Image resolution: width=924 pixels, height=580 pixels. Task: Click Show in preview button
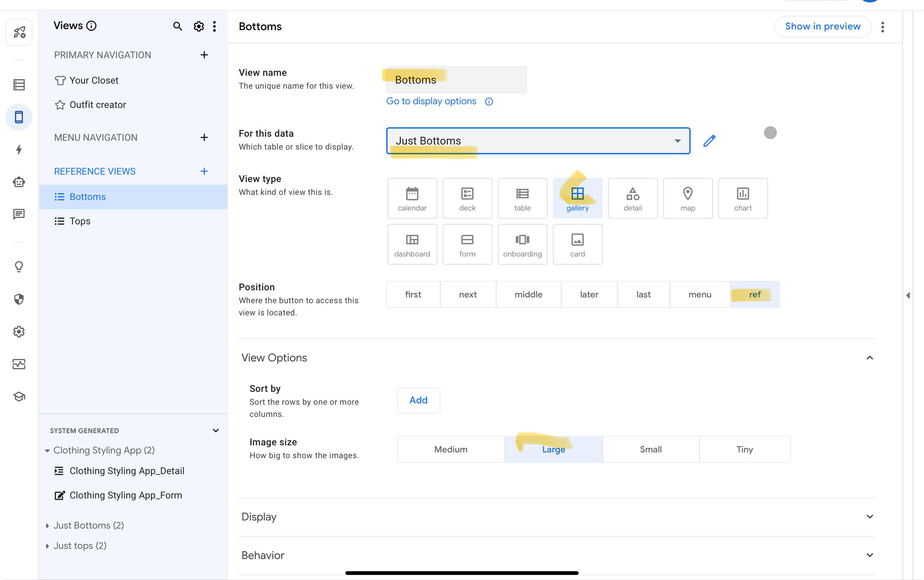coord(823,26)
